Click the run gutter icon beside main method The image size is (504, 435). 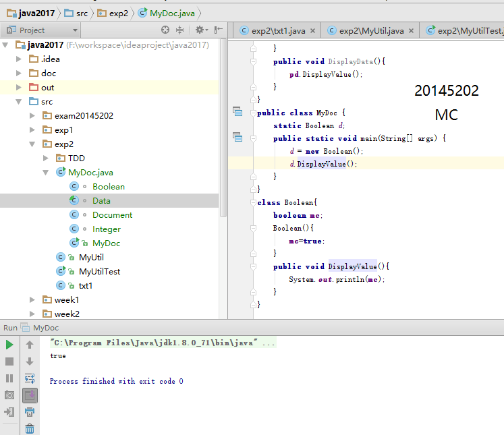tap(237, 137)
